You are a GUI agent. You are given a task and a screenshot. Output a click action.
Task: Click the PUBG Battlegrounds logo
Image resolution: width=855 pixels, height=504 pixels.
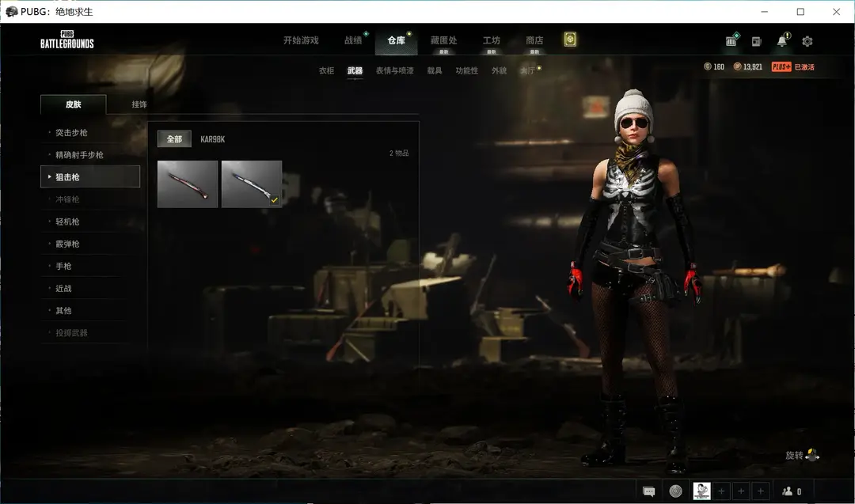click(x=67, y=40)
